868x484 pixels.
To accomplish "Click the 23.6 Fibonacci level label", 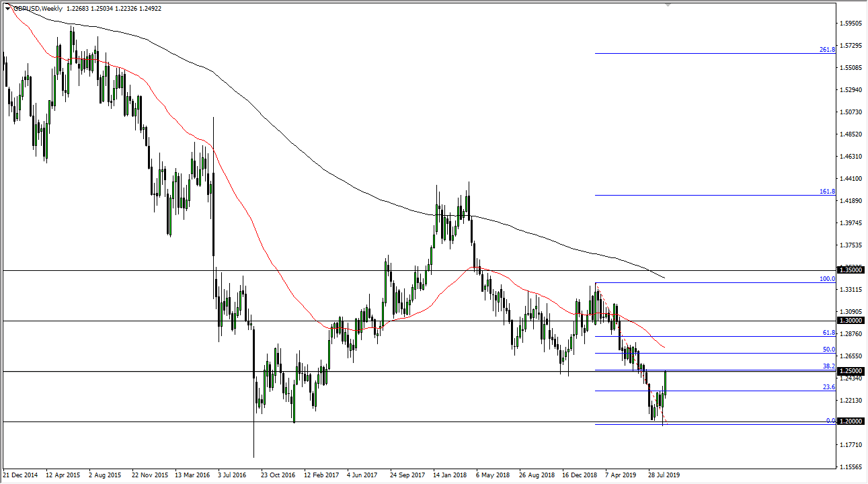I will pyautogui.click(x=828, y=388).
